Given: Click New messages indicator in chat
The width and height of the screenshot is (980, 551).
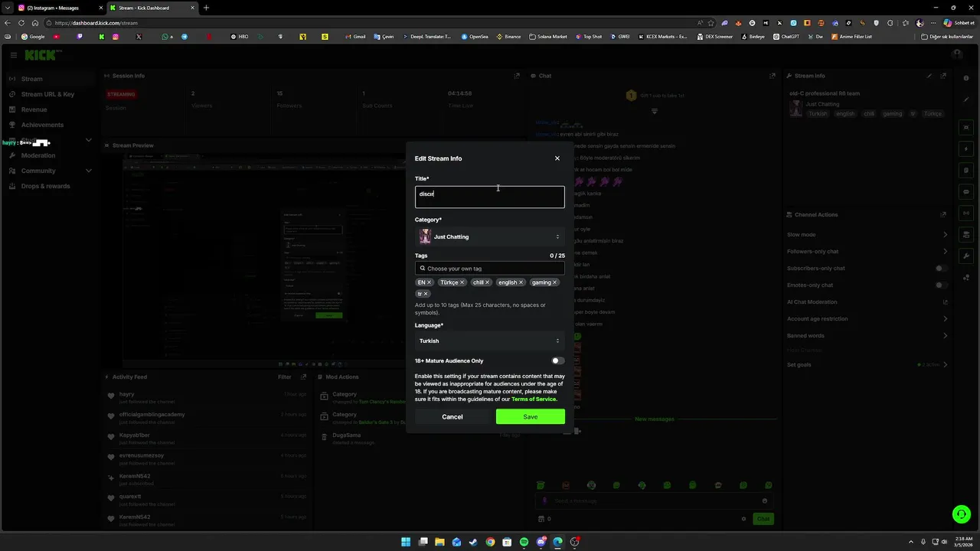Looking at the screenshot, I should pos(654,419).
